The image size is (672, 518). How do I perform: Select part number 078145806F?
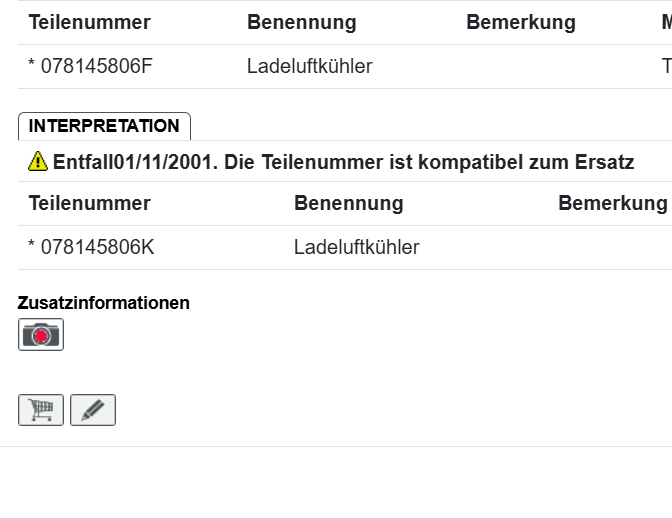coord(96,66)
